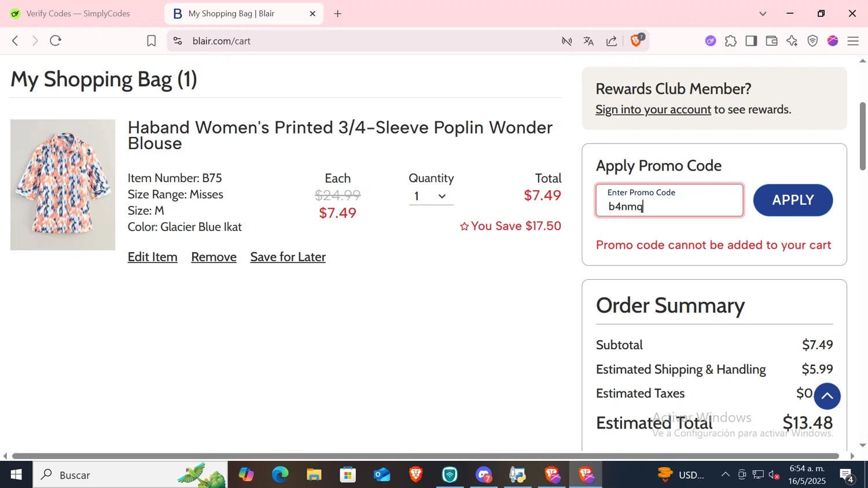
Task: Click the scroll-to-top arrow button
Action: pyautogui.click(x=827, y=396)
